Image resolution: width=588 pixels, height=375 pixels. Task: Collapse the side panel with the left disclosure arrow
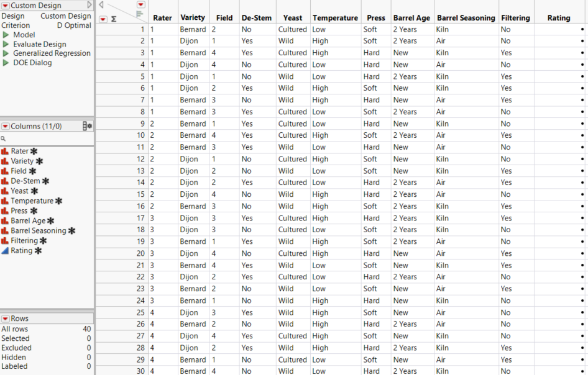coord(101,4)
